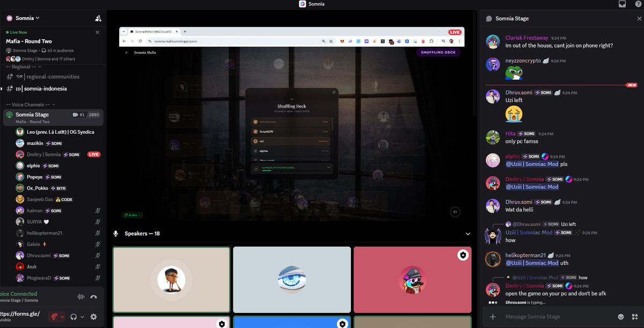644x328 pixels.
Task: Open headphone output options arrow
Action: point(83,317)
